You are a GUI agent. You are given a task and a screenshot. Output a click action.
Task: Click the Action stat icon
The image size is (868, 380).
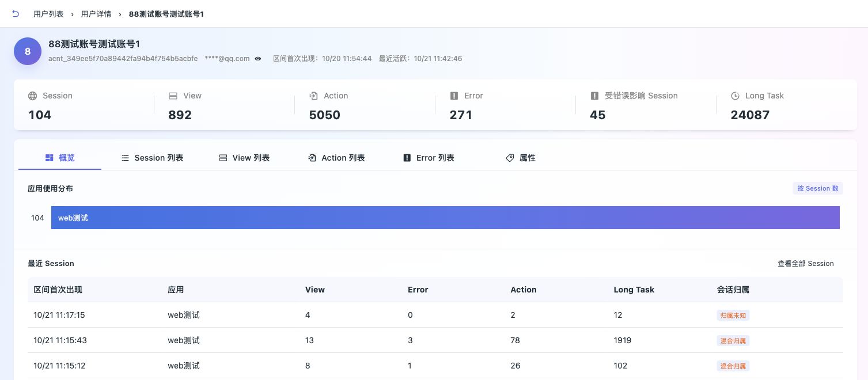(313, 96)
